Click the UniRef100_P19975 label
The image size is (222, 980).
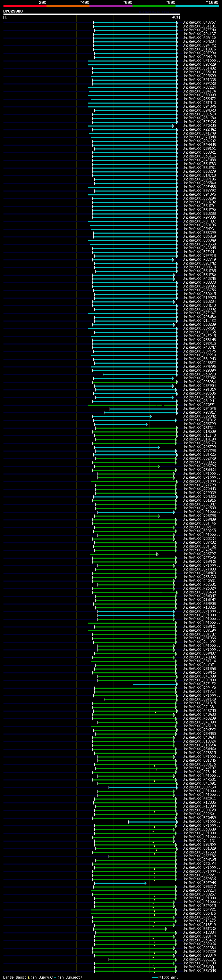[199, 298]
